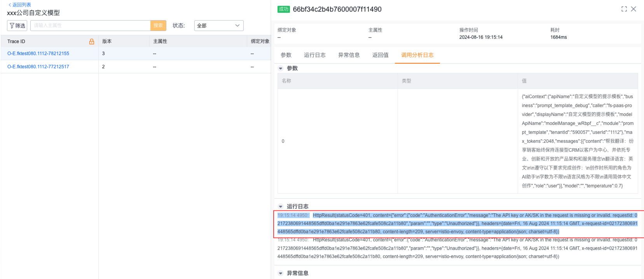Click the orange 搜索 search button
Viewport: 644px width, 279px height.
[x=158, y=26]
